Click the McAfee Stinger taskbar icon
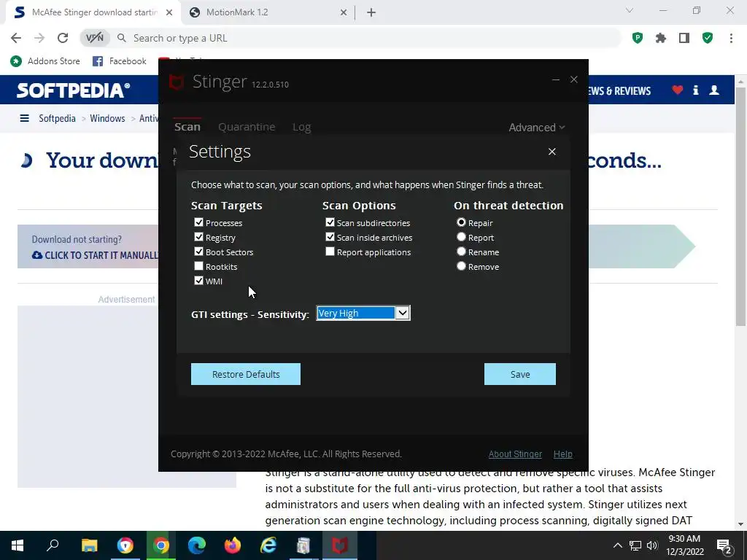Viewport: 747px width, 560px height. pyautogui.click(x=340, y=545)
